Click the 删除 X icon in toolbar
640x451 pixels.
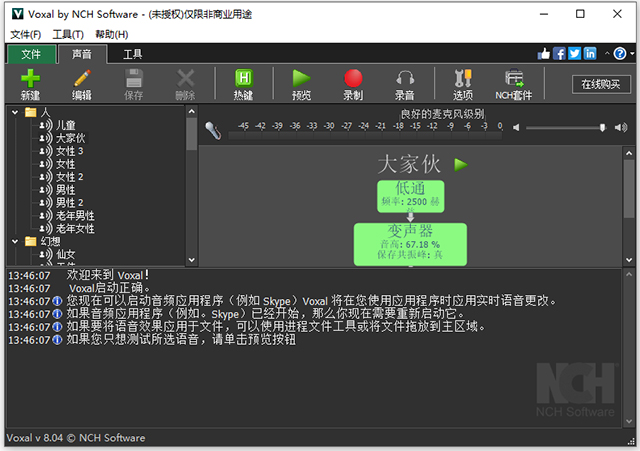[x=185, y=78]
